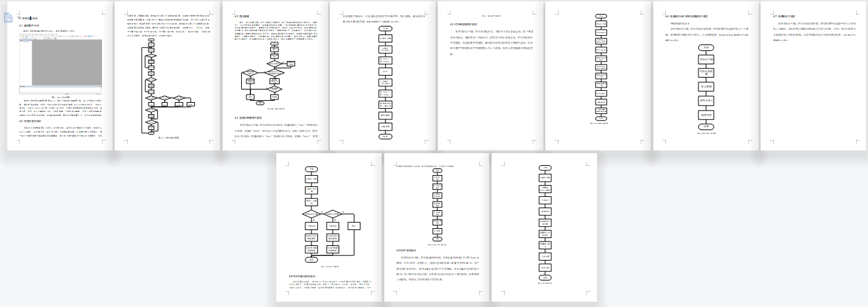Click the document icon beside the first page
This screenshot has width=868, height=307.
[x=7, y=16]
